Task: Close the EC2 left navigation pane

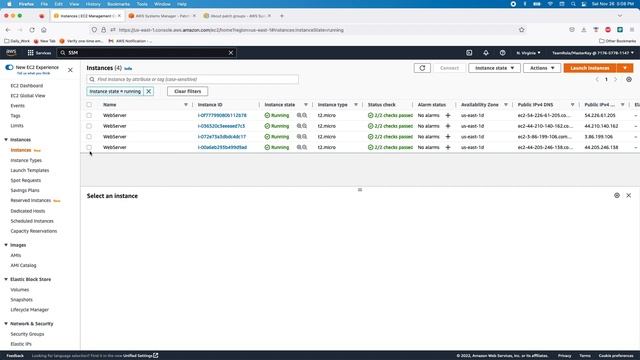Action: 70,70
